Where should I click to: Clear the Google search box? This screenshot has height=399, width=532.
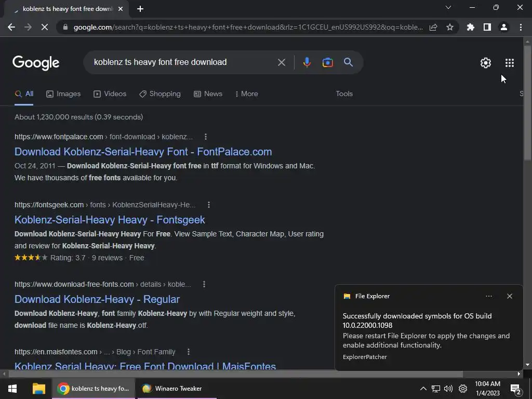[x=282, y=62]
